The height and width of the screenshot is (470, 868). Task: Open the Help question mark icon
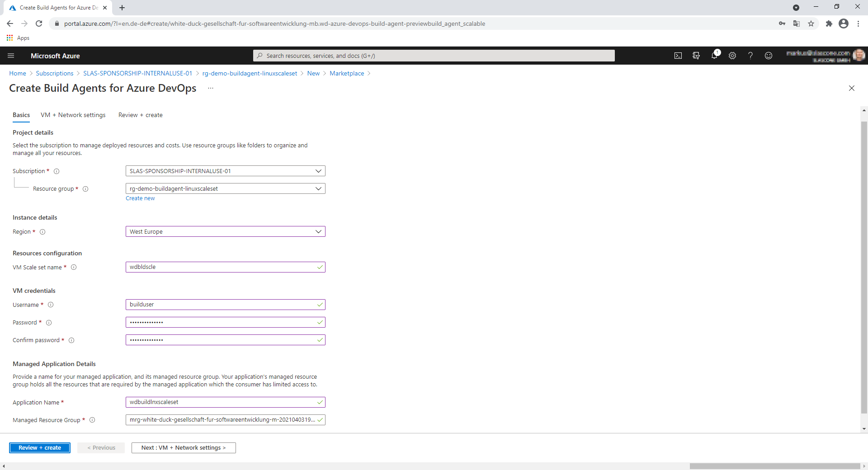point(750,56)
